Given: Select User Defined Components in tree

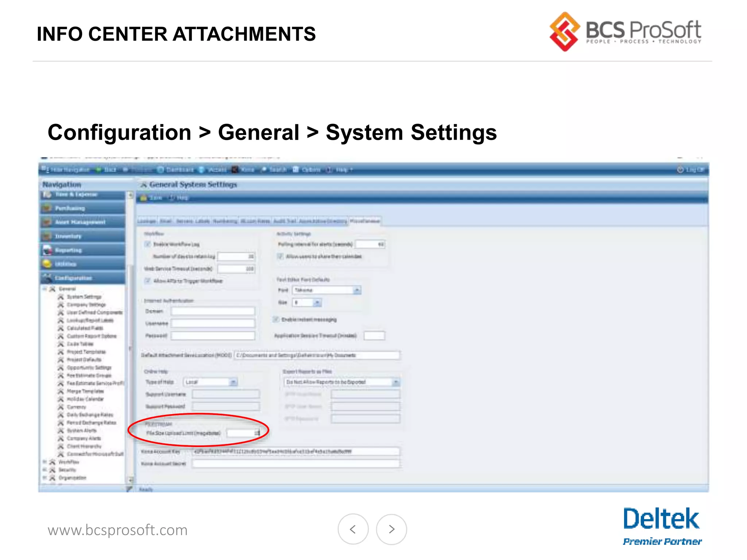Looking at the screenshot, I should point(94,312).
